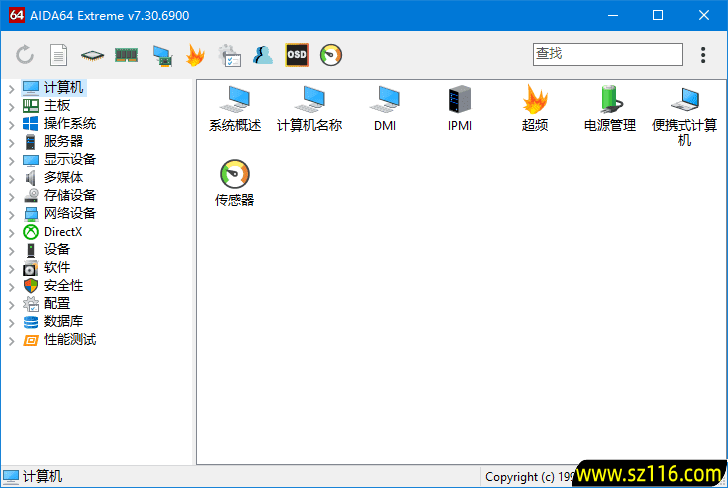Image resolution: width=728 pixels, height=488 pixels.
Task: Open the 超频 overclock icon
Action: pyautogui.click(x=535, y=109)
